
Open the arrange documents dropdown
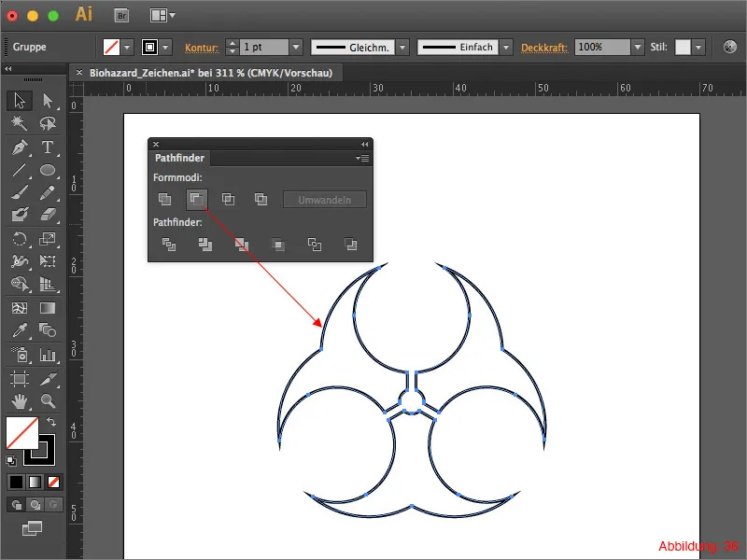(162, 15)
